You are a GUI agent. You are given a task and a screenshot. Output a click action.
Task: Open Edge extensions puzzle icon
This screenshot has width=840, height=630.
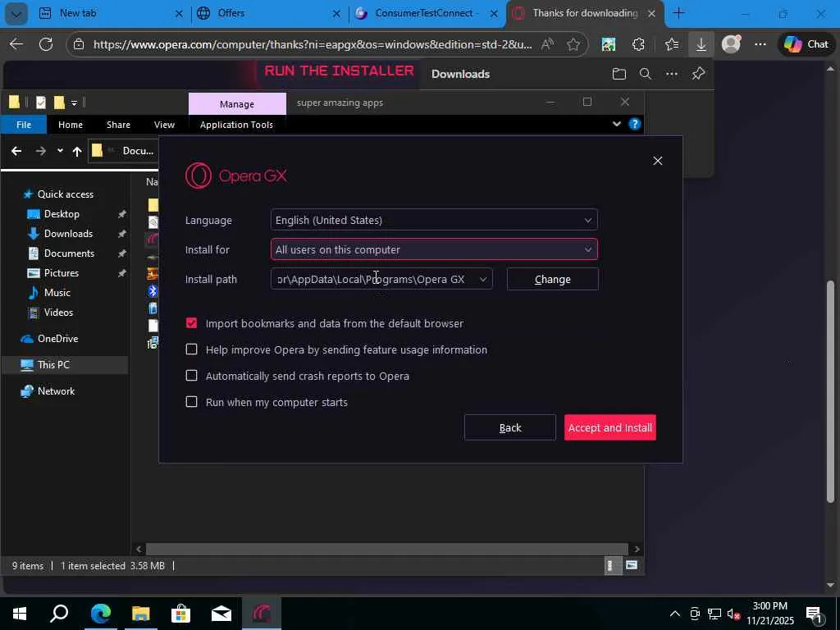638,44
